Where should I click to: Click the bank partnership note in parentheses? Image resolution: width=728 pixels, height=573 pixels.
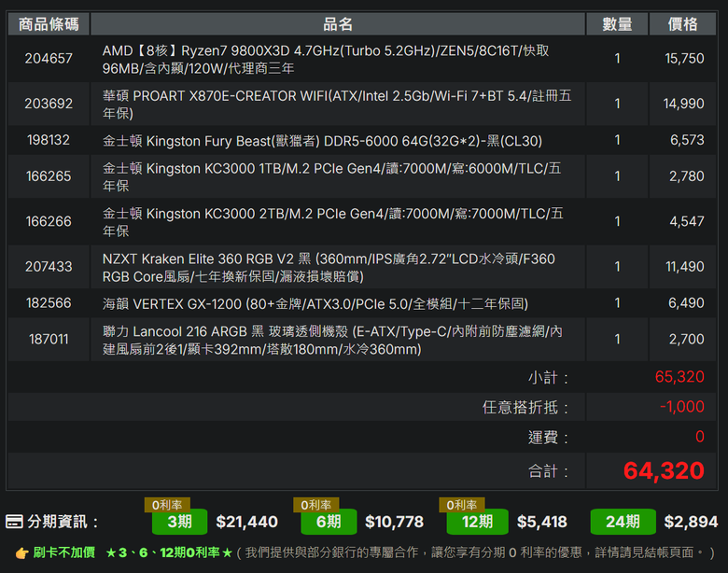click(x=475, y=552)
